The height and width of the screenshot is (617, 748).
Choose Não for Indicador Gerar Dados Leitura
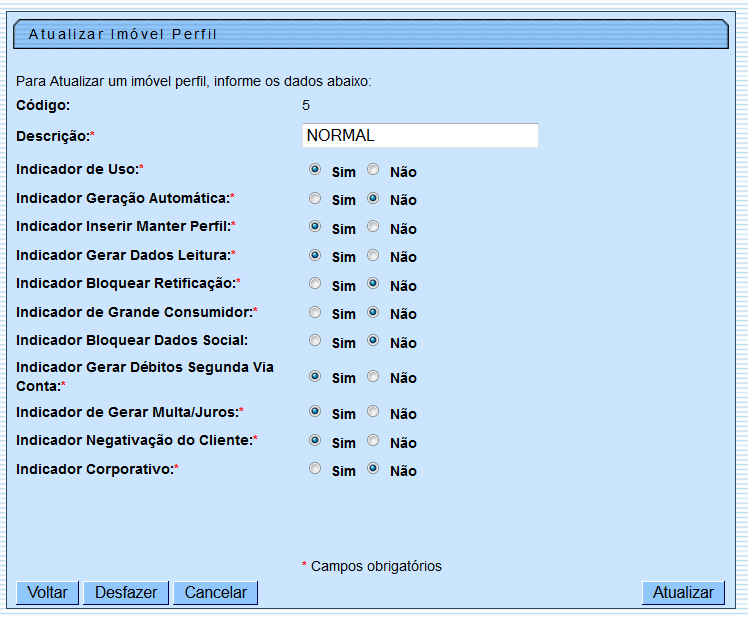[373, 255]
